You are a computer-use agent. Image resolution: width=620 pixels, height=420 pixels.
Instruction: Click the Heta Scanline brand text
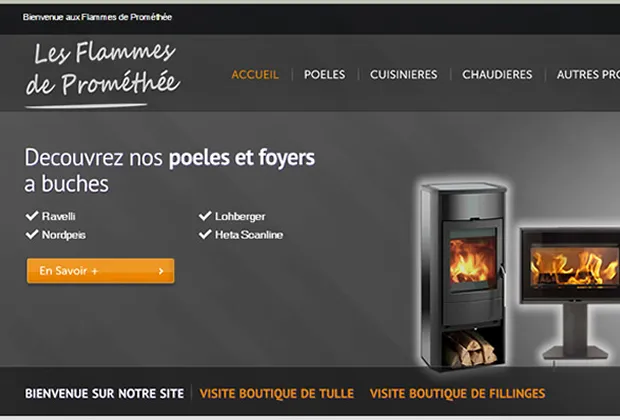point(249,235)
